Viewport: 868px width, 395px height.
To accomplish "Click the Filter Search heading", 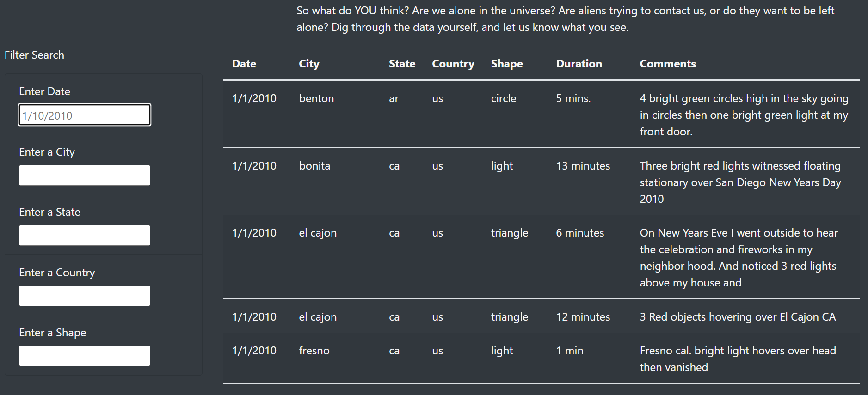I will 34,55.
